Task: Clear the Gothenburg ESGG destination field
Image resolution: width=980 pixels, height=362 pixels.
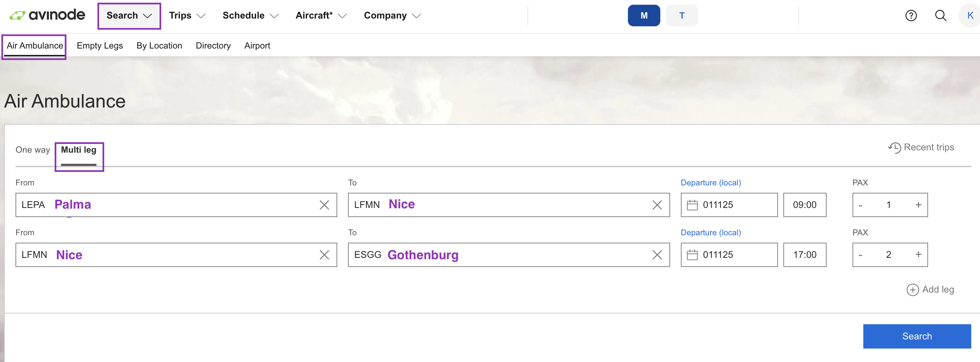Action: (657, 255)
